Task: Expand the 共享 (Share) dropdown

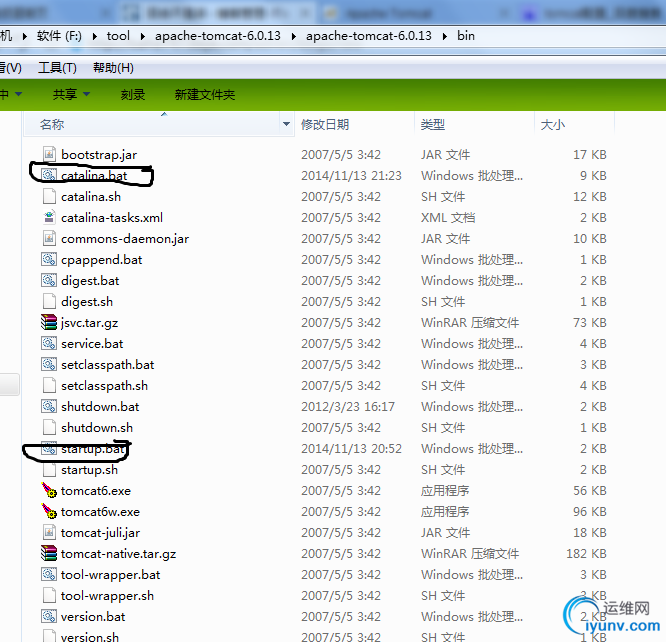Action: [x=86, y=94]
